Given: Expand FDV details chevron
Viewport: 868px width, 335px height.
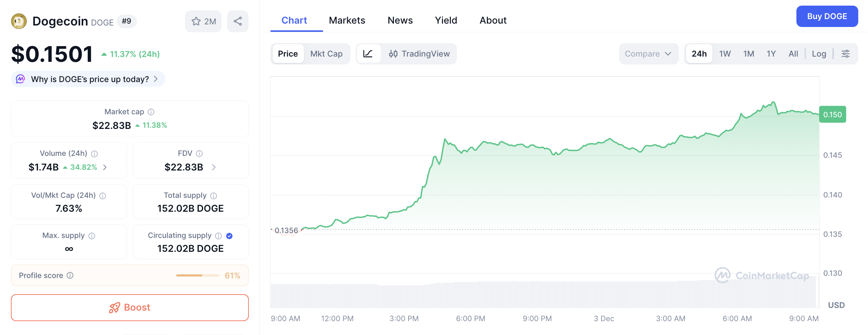Looking at the screenshot, I should (214, 167).
